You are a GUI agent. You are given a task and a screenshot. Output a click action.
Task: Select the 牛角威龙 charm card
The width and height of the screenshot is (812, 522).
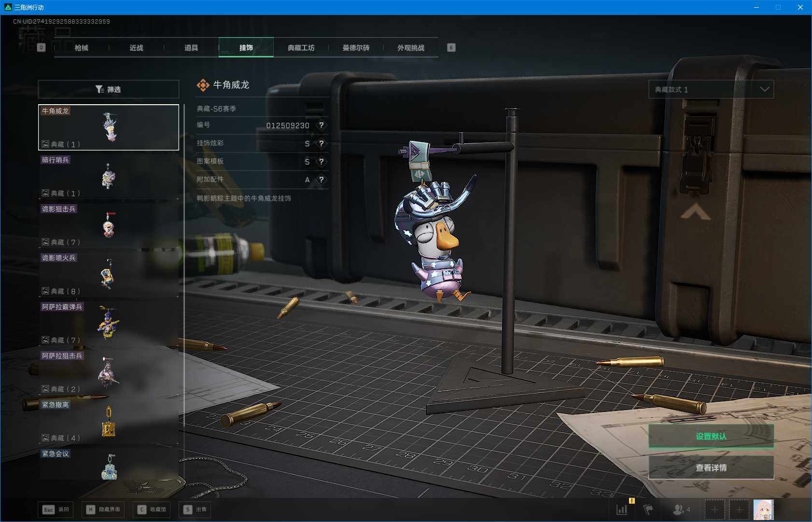point(109,127)
